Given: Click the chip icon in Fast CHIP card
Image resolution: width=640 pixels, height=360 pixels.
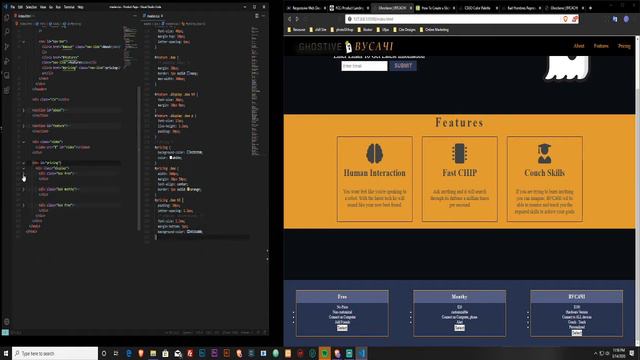Looking at the screenshot, I should coord(459,153).
